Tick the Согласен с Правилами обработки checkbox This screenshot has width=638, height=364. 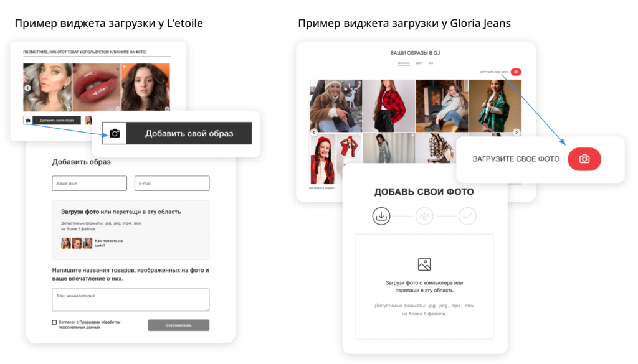point(54,322)
